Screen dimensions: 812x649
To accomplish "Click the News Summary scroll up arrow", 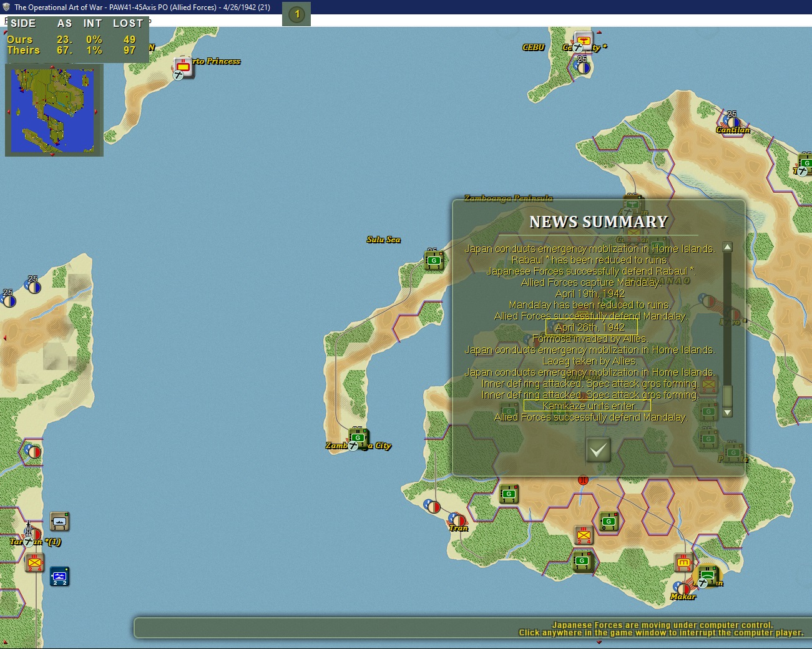I will pos(727,247).
